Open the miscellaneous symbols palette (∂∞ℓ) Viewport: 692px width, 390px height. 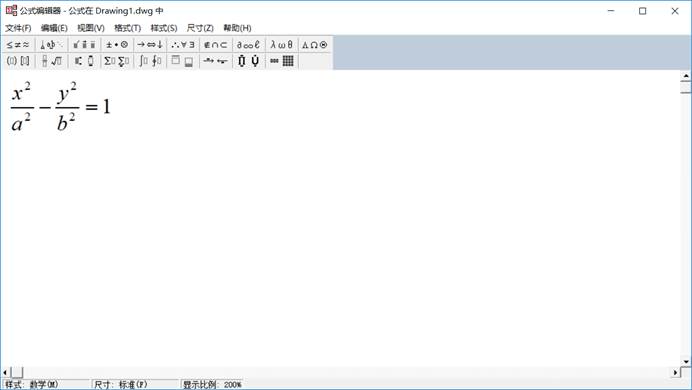click(x=248, y=45)
